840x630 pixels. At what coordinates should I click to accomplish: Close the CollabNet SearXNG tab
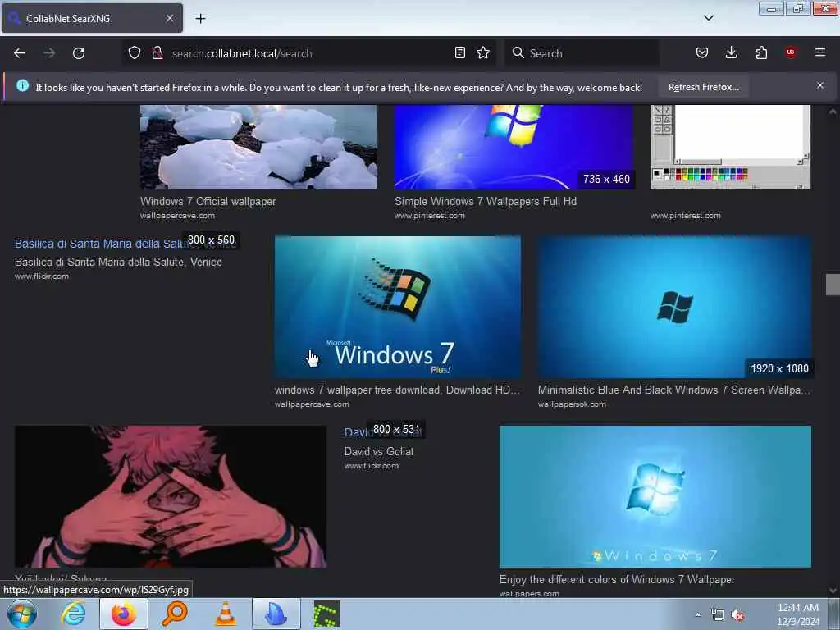coord(170,18)
